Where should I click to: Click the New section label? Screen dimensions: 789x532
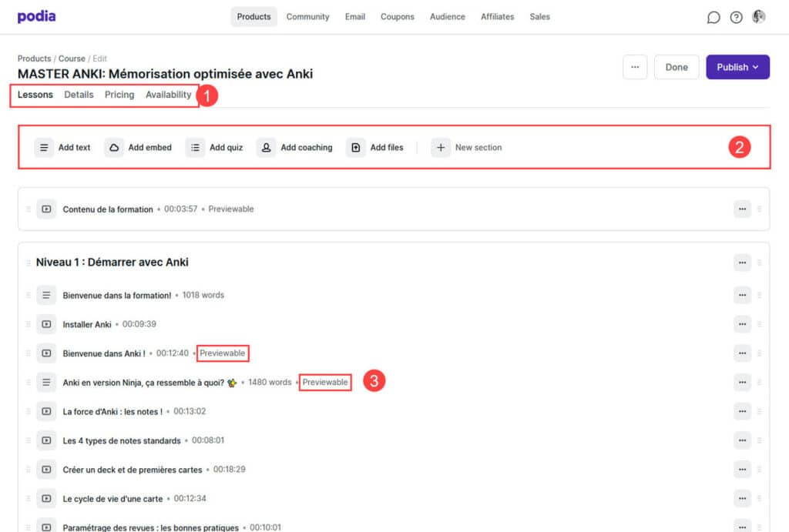[478, 147]
